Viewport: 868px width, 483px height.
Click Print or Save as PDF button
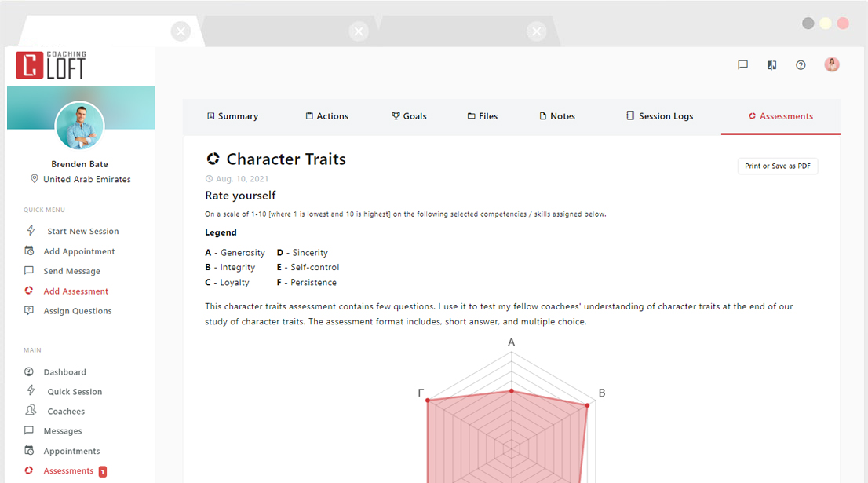click(777, 166)
